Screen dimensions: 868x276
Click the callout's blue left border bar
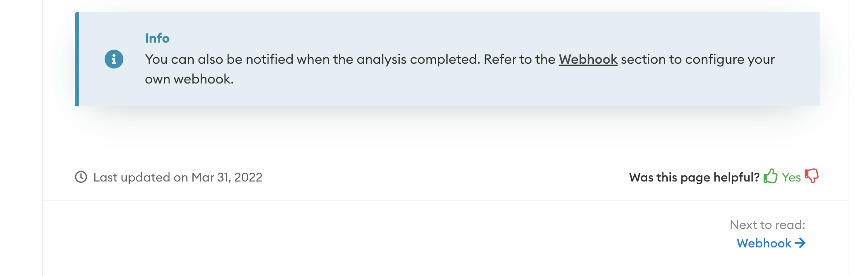coord(77,59)
